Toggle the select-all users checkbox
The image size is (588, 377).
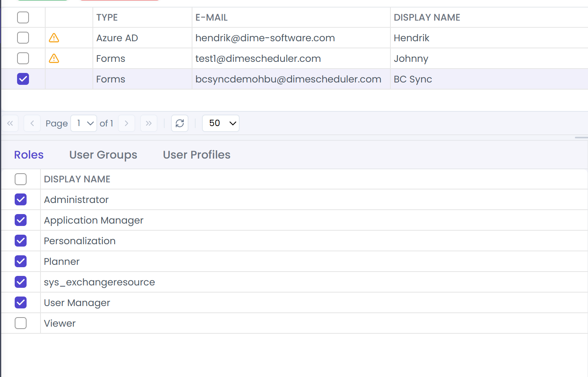click(x=23, y=17)
